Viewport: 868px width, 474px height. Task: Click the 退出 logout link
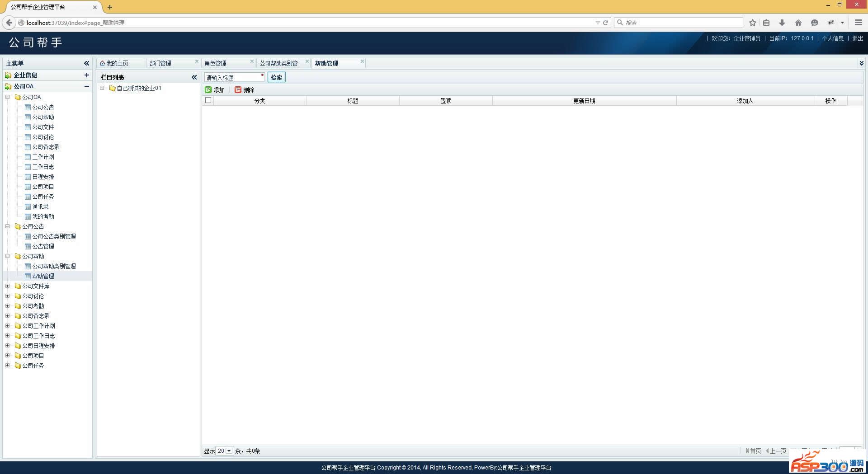(858, 38)
